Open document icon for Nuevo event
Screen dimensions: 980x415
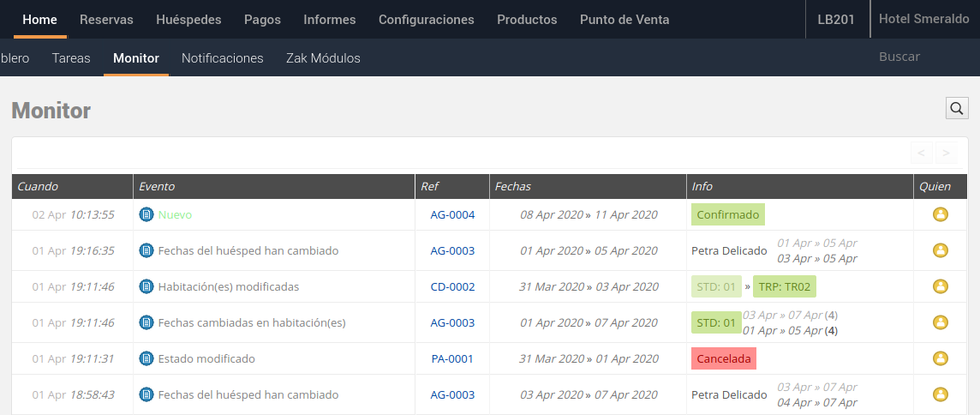coord(146,214)
